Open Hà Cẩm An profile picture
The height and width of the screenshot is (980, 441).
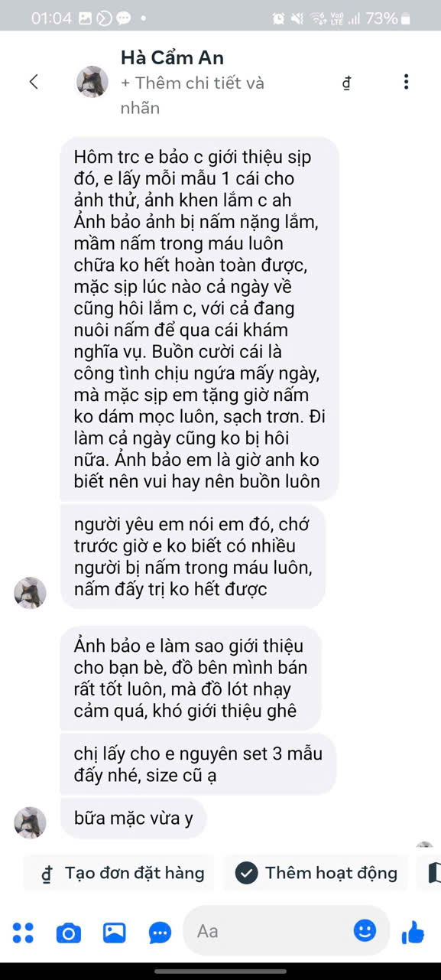pyautogui.click(x=92, y=82)
